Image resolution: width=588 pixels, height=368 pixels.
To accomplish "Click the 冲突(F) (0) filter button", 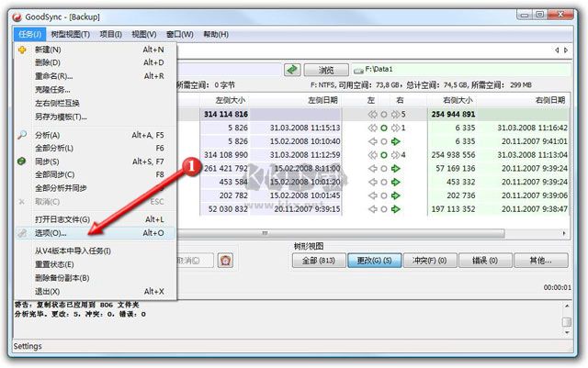I will [430, 261].
